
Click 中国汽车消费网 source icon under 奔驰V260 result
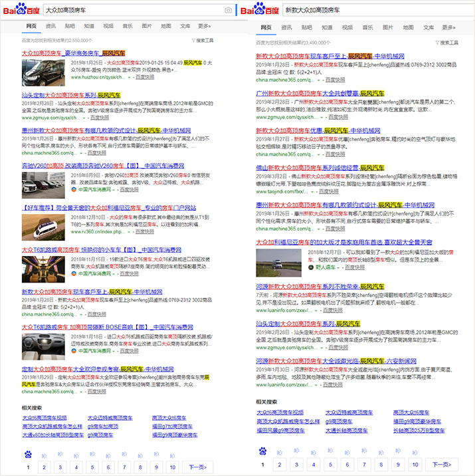tap(73, 189)
